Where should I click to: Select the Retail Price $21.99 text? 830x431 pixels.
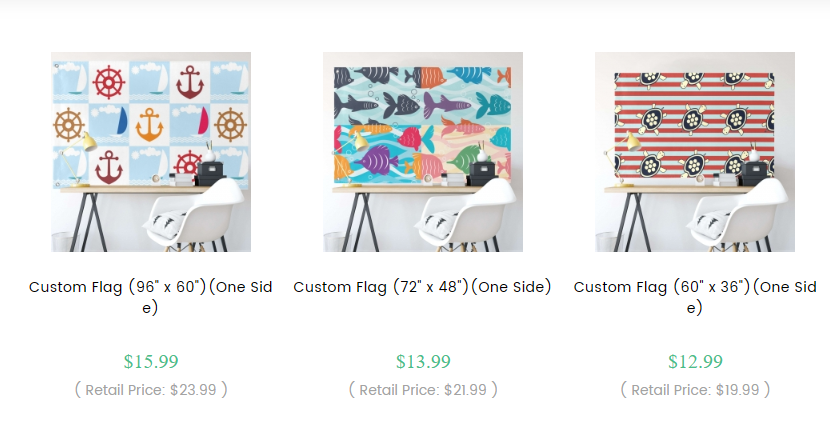[423, 390]
